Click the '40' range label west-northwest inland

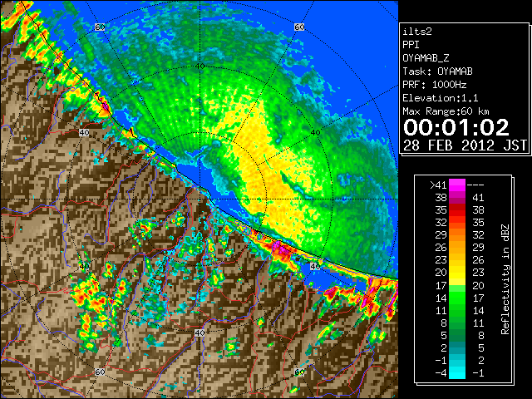tap(84, 133)
